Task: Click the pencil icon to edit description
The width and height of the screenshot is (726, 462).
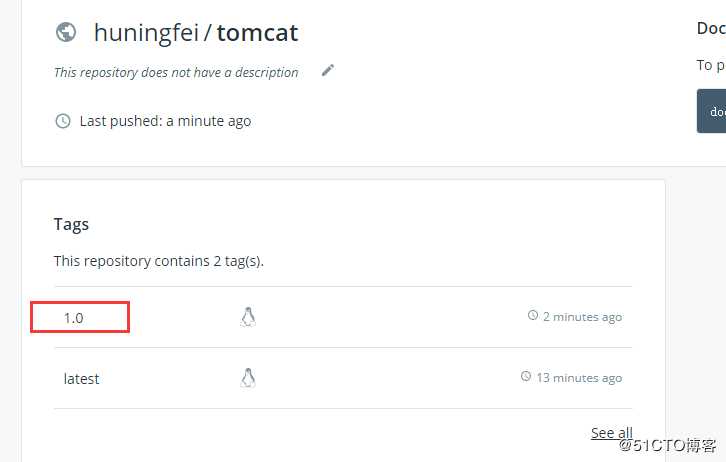Action: pos(328,71)
